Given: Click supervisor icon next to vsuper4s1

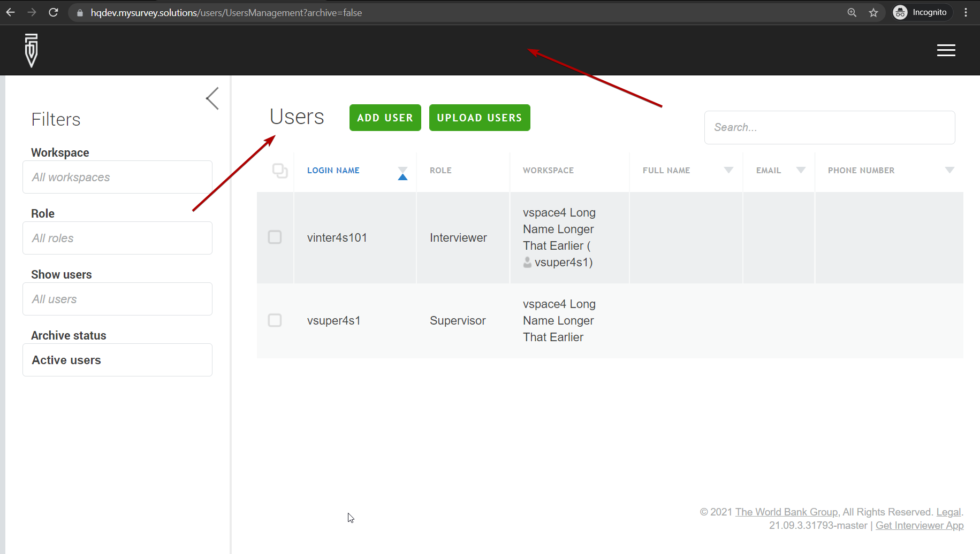Looking at the screenshot, I should [x=528, y=262].
